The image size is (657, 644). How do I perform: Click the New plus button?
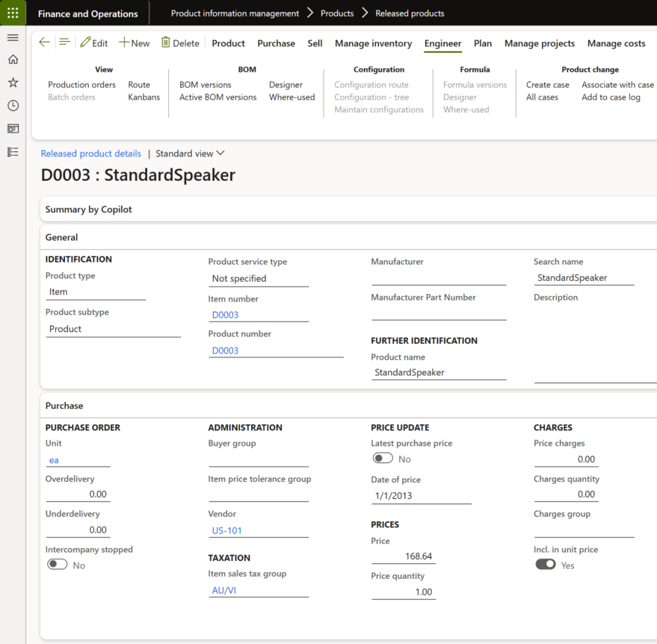(134, 43)
